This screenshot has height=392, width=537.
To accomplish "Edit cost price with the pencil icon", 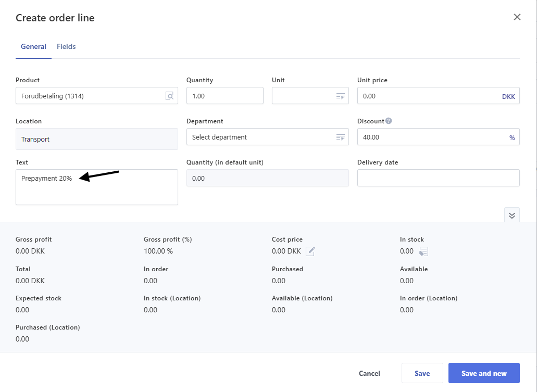I will click(310, 251).
